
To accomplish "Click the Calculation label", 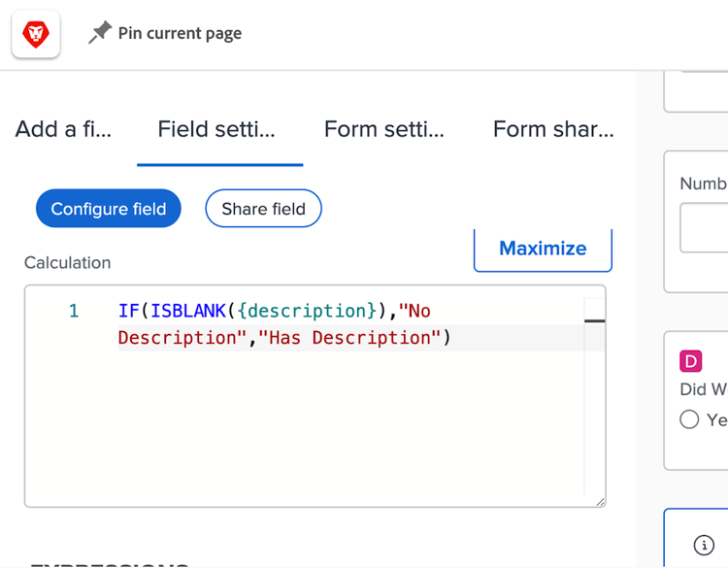I will click(67, 263).
